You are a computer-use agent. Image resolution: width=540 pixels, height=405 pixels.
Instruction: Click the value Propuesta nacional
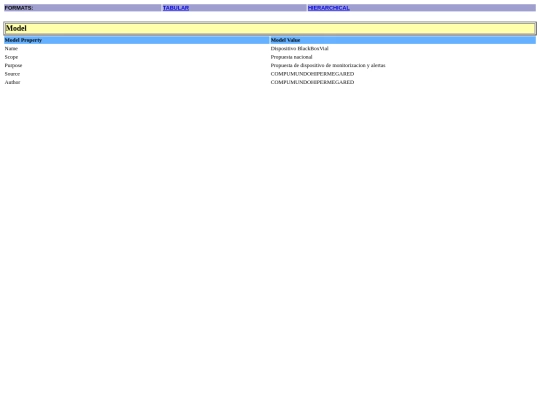point(291,57)
